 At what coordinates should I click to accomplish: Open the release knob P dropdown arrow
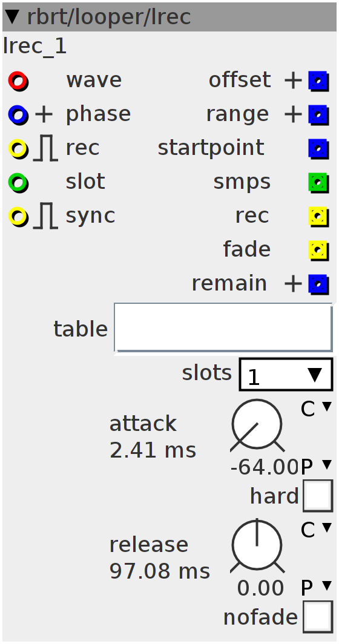(x=327, y=586)
